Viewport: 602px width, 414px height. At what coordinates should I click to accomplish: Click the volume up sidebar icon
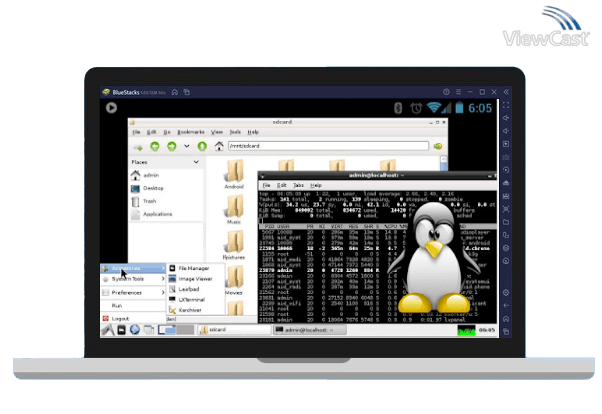[x=506, y=118]
